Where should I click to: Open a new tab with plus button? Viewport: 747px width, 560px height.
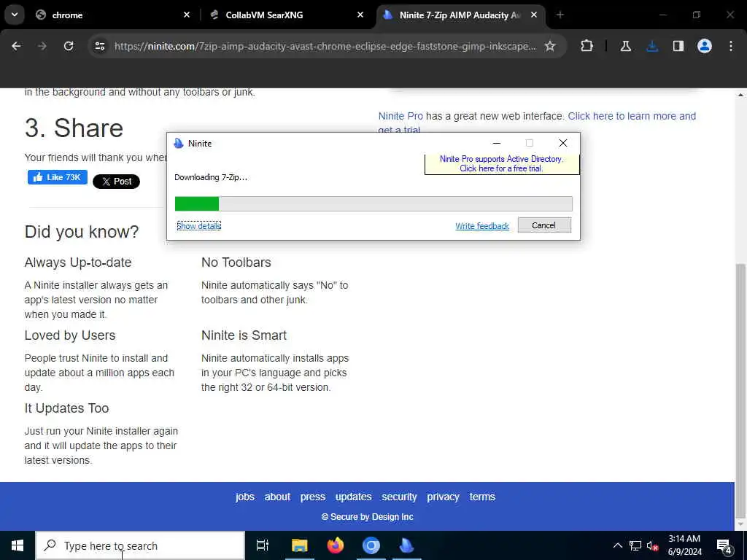pos(560,15)
